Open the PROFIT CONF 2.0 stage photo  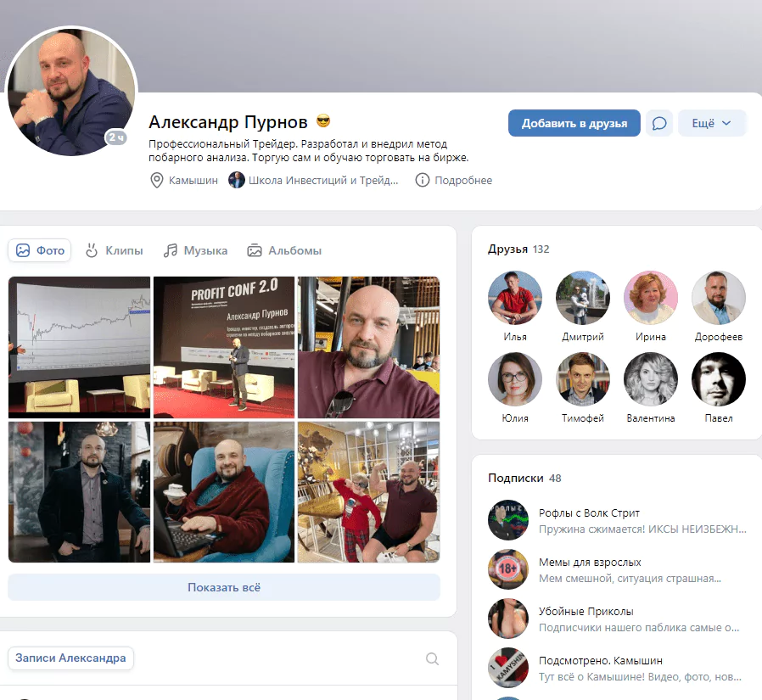[x=224, y=347]
